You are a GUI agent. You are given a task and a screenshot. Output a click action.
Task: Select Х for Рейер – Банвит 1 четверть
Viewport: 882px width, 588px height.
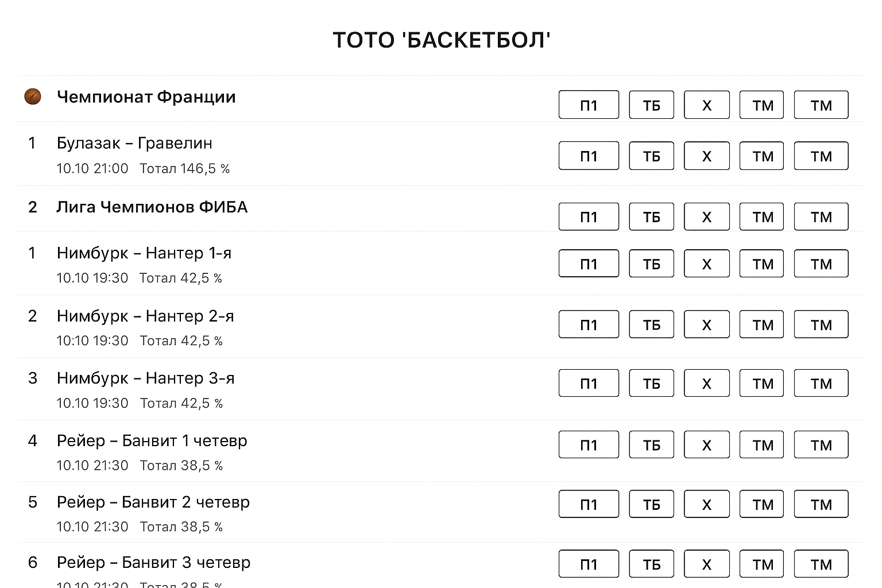coord(706,445)
